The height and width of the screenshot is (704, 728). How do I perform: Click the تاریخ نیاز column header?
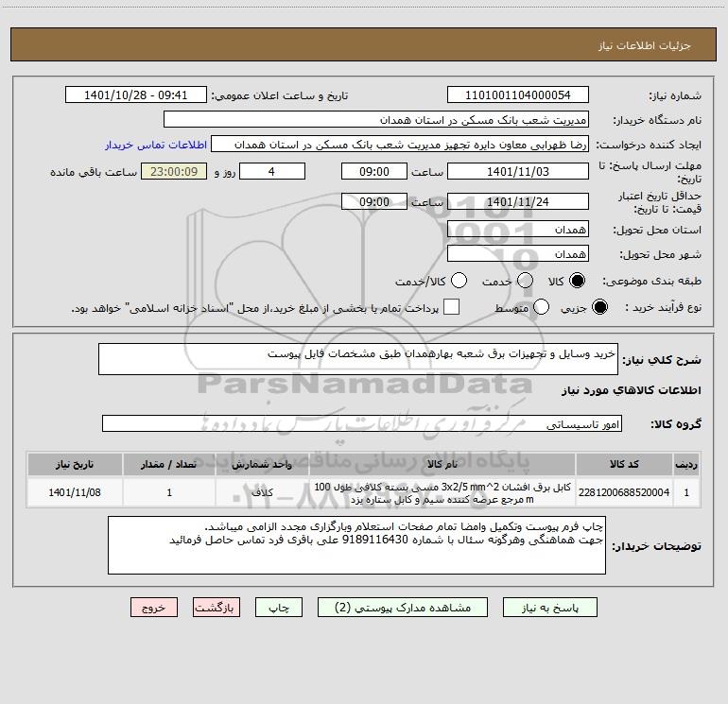tap(75, 464)
